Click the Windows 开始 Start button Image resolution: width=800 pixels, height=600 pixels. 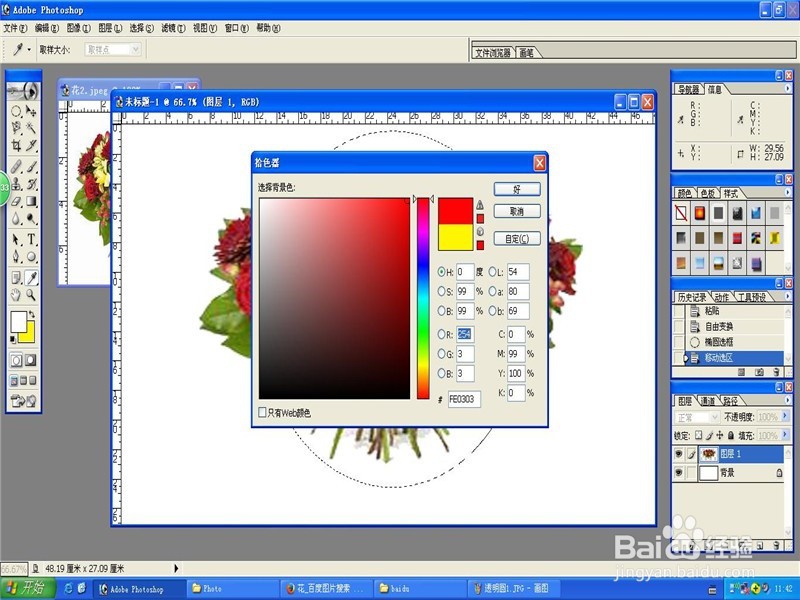pyautogui.click(x=28, y=588)
